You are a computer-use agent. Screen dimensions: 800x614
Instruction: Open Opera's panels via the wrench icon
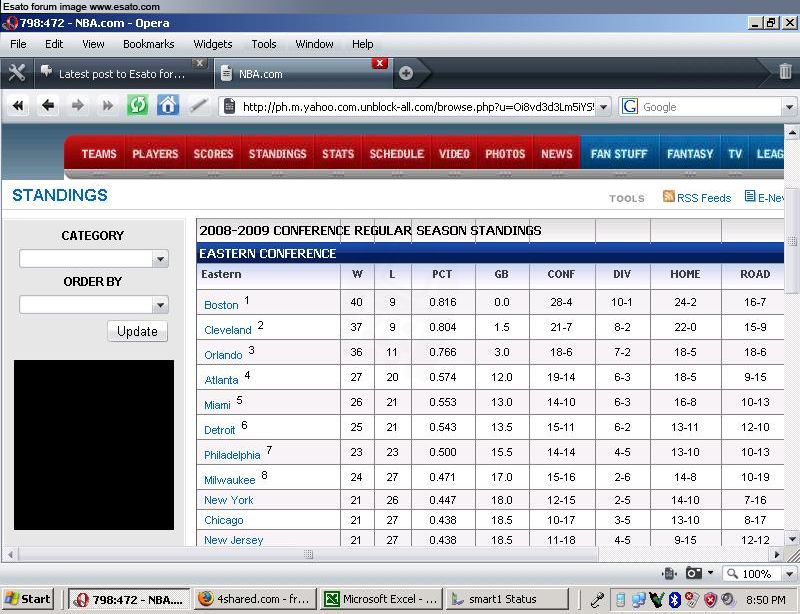tap(17, 72)
